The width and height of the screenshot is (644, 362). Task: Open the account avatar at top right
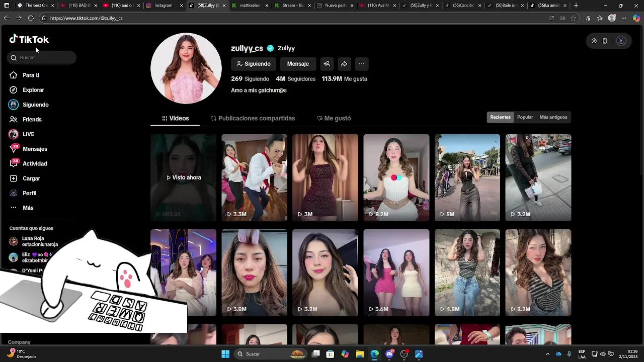coord(621,41)
